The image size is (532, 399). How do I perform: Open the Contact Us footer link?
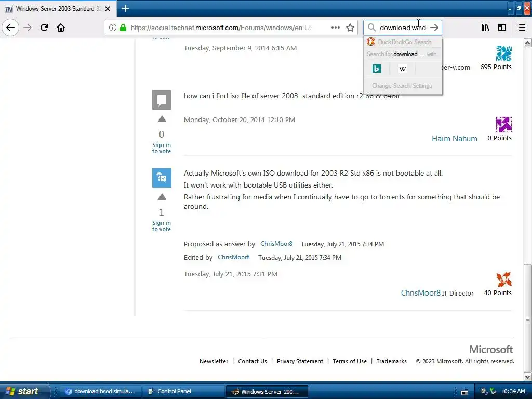pos(252,361)
